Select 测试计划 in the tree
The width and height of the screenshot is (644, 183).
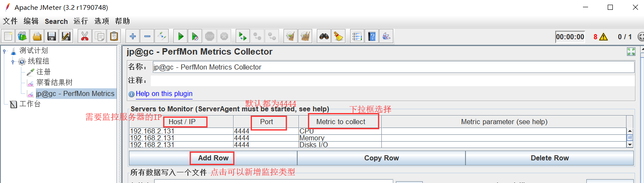pyautogui.click(x=33, y=51)
